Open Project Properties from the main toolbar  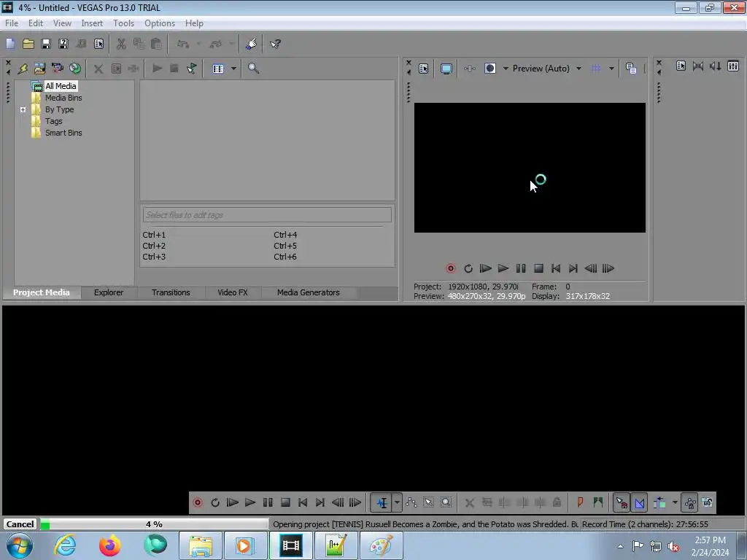(98, 44)
